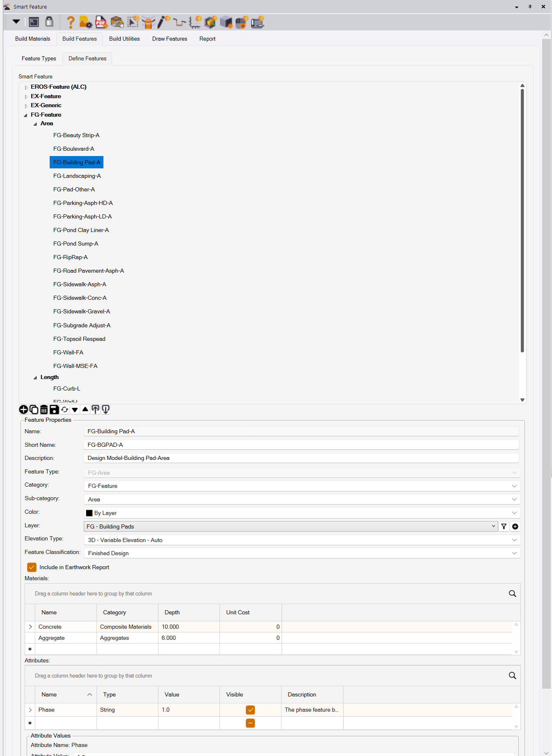Open the Feature Classification dropdown
552x756 pixels.
click(514, 553)
